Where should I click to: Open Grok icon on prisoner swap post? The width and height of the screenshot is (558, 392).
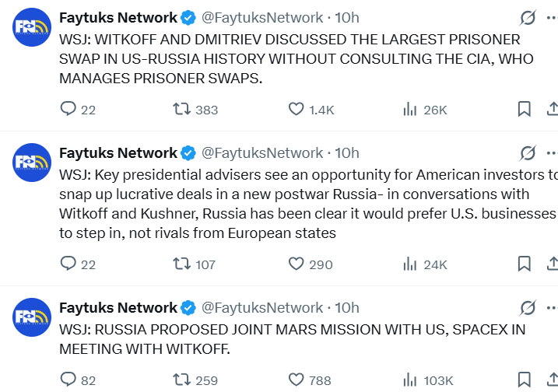pos(528,18)
